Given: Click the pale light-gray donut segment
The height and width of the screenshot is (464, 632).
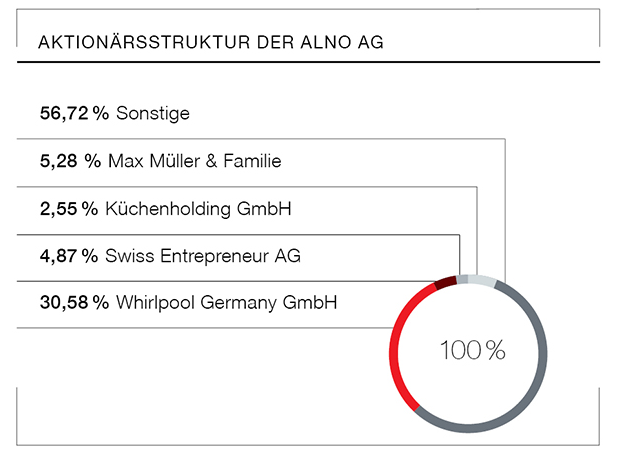Looking at the screenshot, I should tap(482, 281).
